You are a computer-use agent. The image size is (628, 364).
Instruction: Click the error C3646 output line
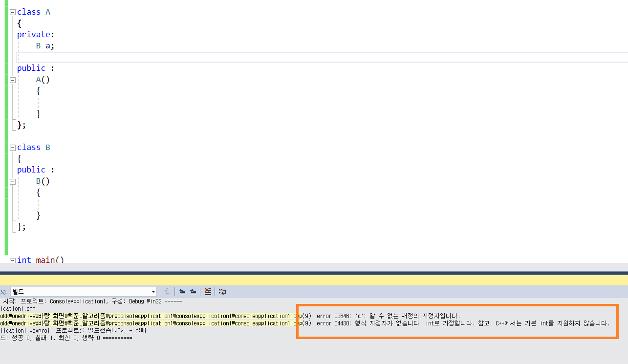(x=230, y=316)
